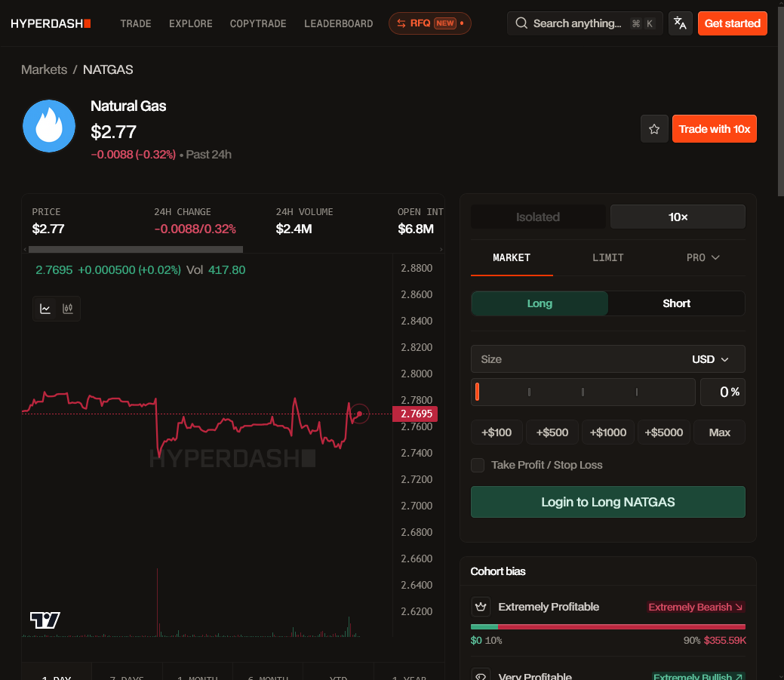Focus the 0% size percentage field
Image resolution: width=784 pixels, height=680 pixels.
pyautogui.click(x=722, y=392)
